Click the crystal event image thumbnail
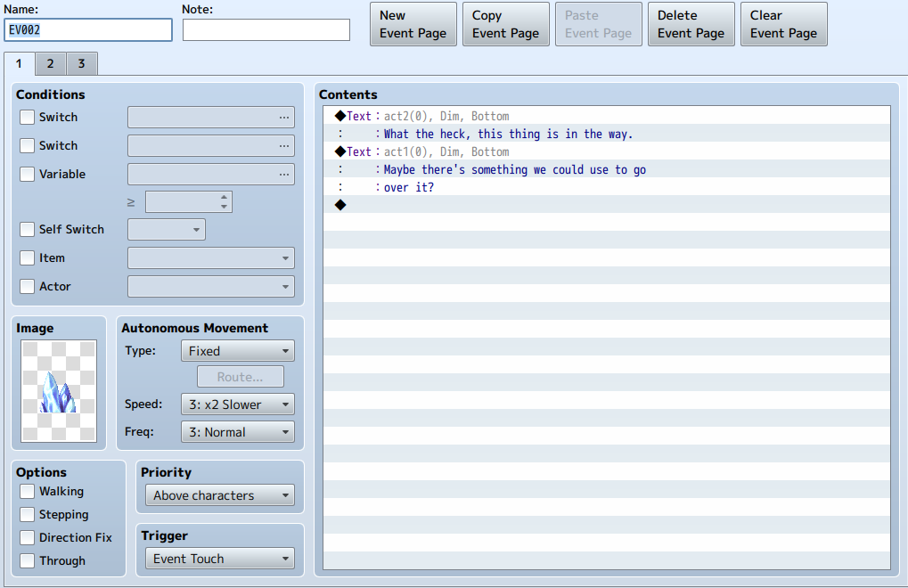Screen dimensions: 908x588 [x=59, y=390]
